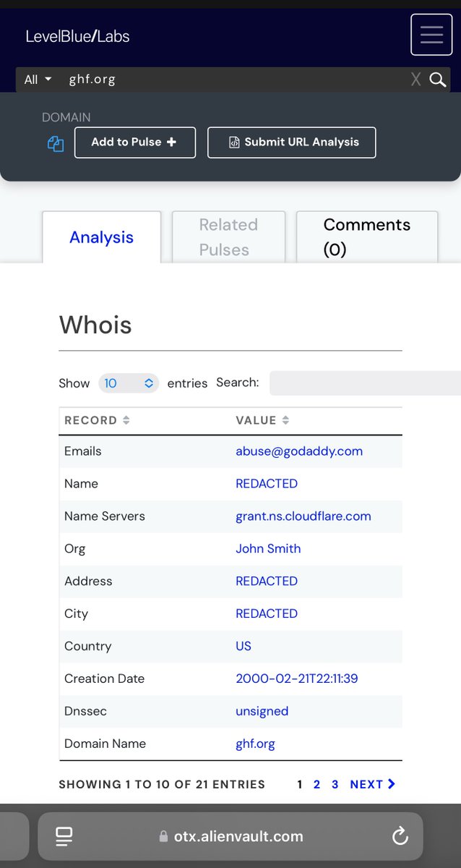Open the hamburger navigation menu
Screen dimensions: 461x868
pos(431,35)
